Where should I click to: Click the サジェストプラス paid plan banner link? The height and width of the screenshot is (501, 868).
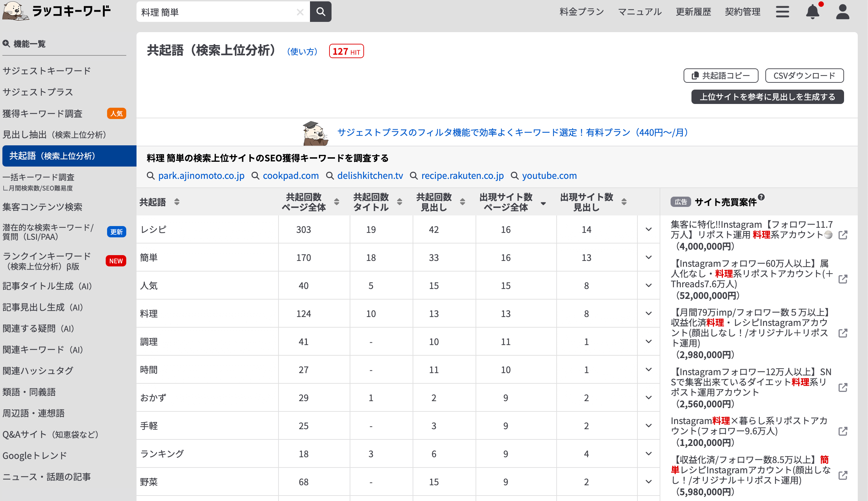click(513, 132)
